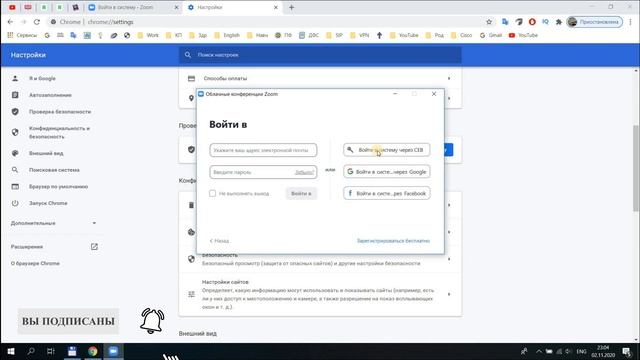Open Расширения external link icon
Image resolution: width=640 pixels, height=360 pixels.
[94, 247]
